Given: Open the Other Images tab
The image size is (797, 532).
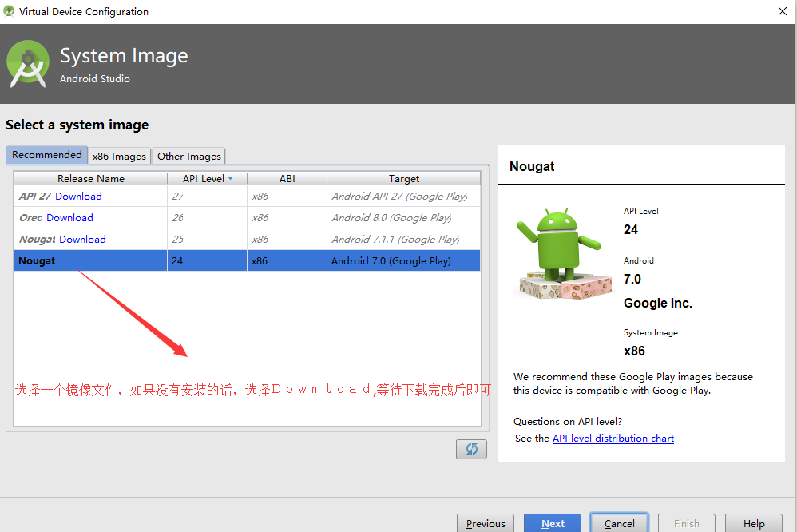Looking at the screenshot, I should [x=189, y=156].
